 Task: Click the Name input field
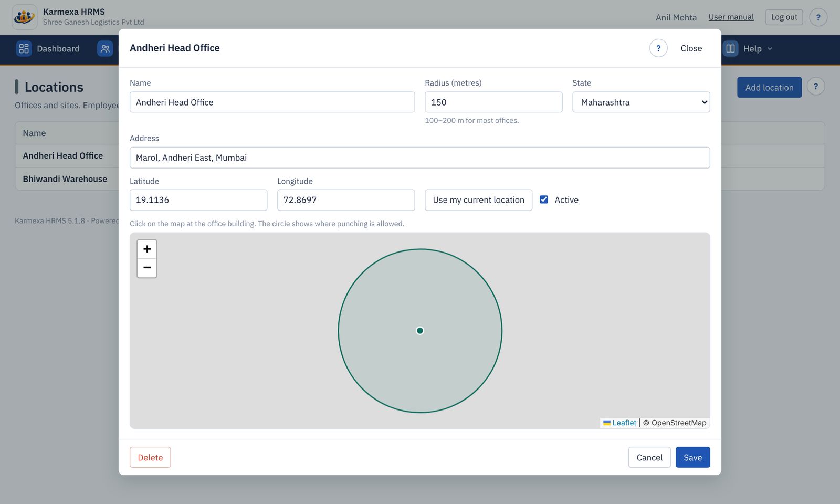(x=272, y=102)
